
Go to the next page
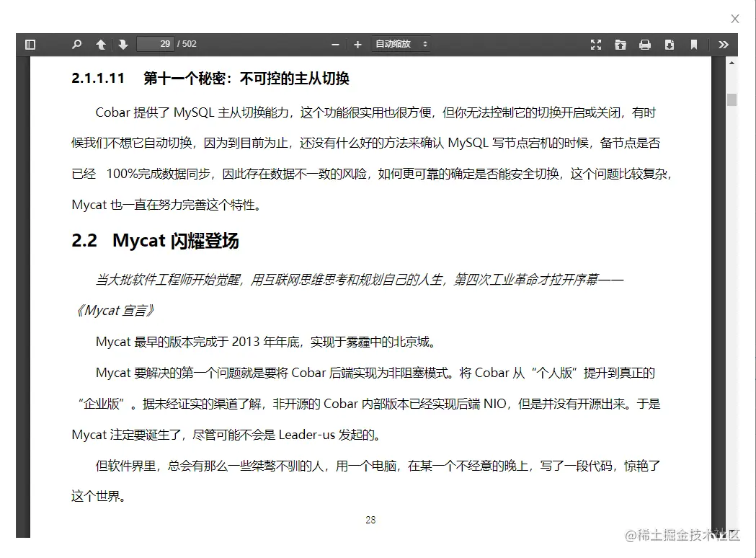pos(123,44)
